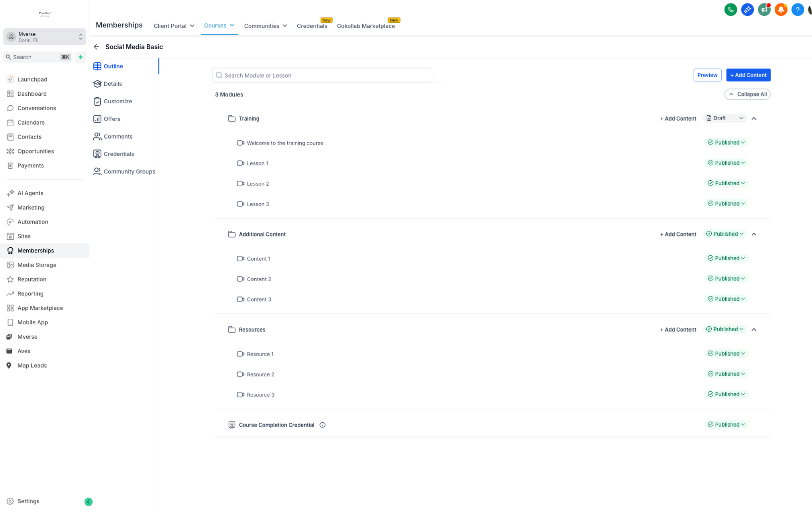Collapse the sidebar with the green arrow button
812x514 pixels.
88,502
